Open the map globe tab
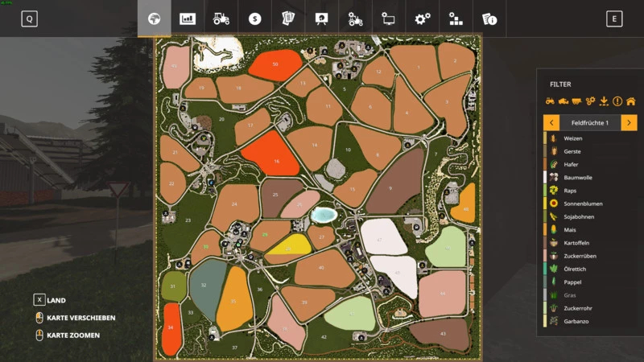Screen dimensions: 644x362 tap(155, 19)
